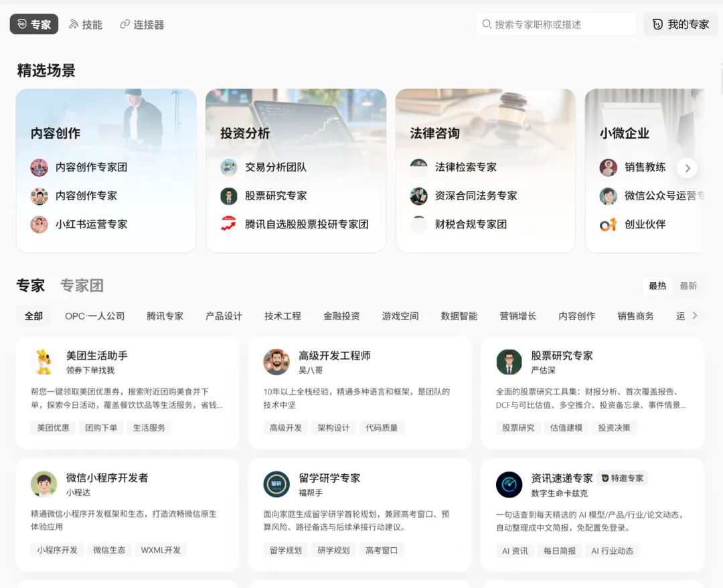
Task: Select the 法律检索专家 avatar icon
Action: pyautogui.click(x=418, y=167)
